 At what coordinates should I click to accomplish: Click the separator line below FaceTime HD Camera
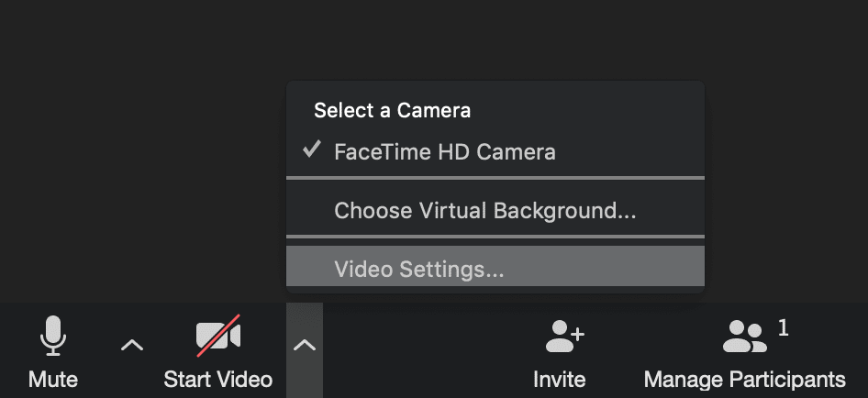click(495, 177)
